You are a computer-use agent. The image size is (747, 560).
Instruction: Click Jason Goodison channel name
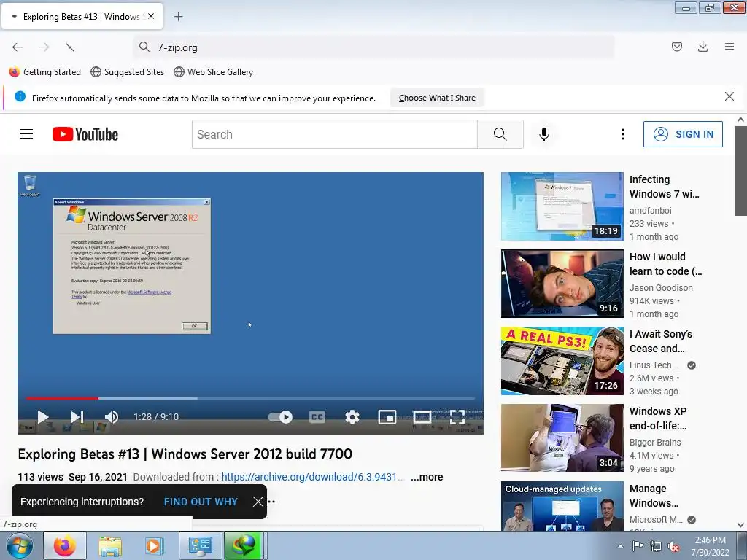pos(661,287)
